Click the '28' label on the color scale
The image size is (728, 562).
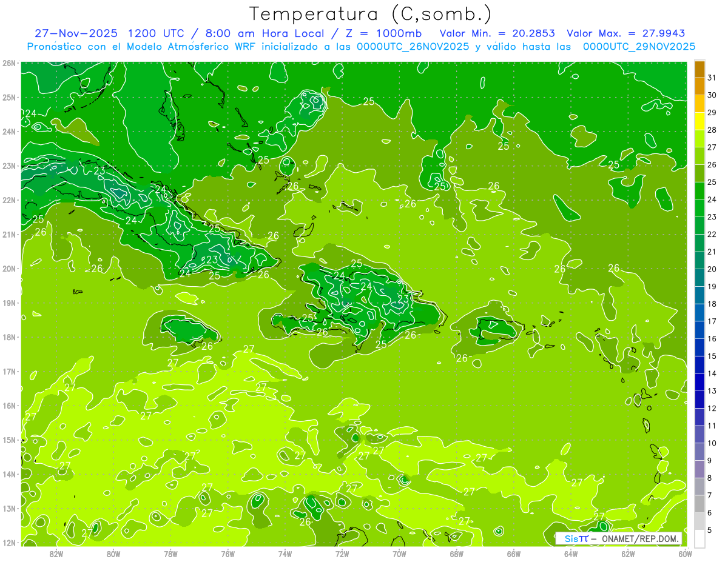click(x=712, y=130)
